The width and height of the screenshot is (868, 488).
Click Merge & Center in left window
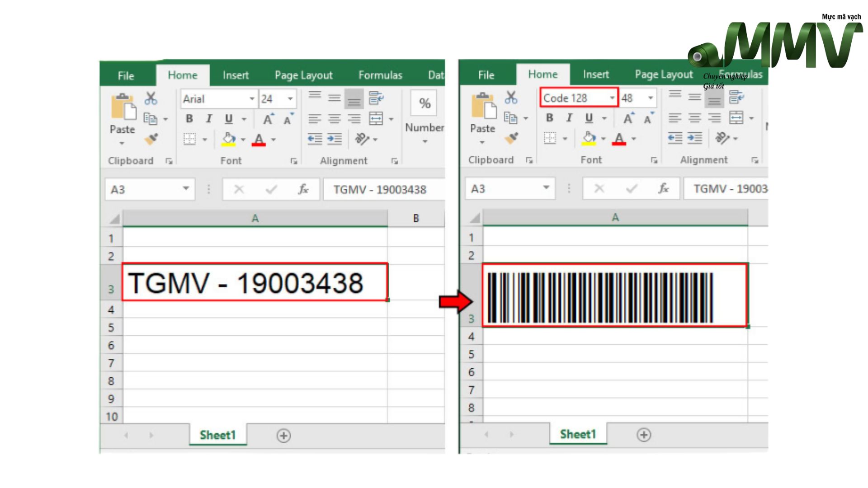pos(376,119)
